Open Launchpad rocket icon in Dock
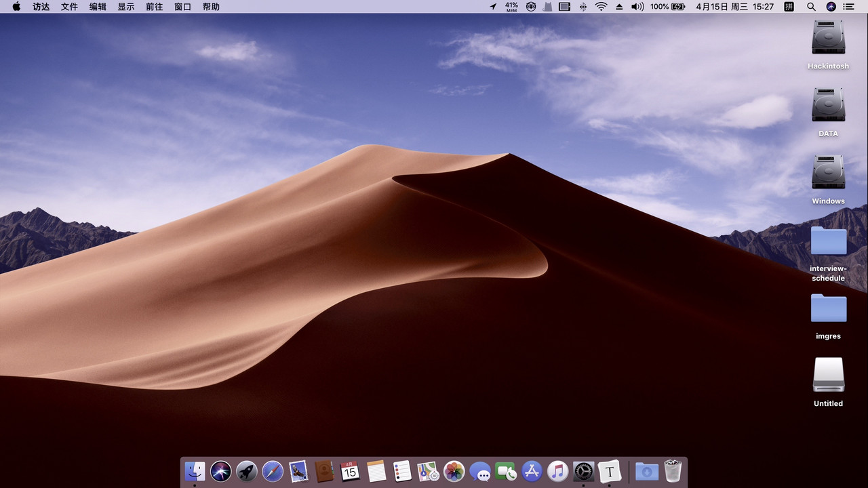This screenshot has width=868, height=488. click(x=247, y=470)
